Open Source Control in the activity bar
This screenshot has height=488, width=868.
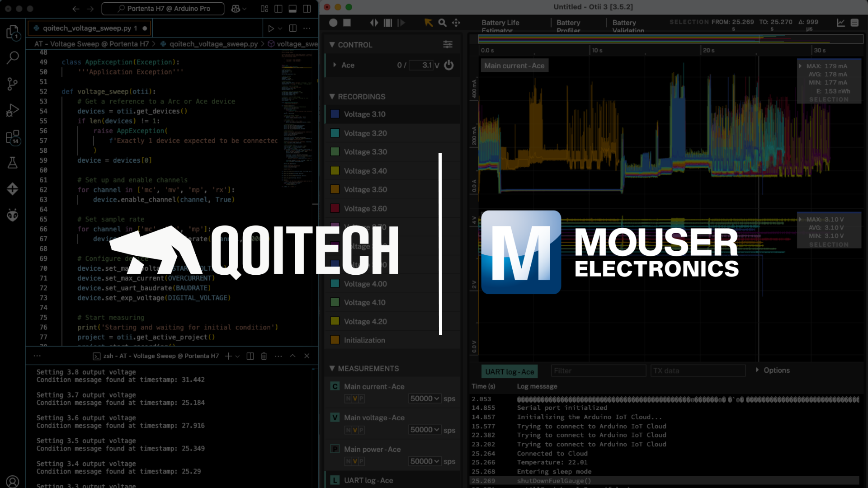click(13, 84)
